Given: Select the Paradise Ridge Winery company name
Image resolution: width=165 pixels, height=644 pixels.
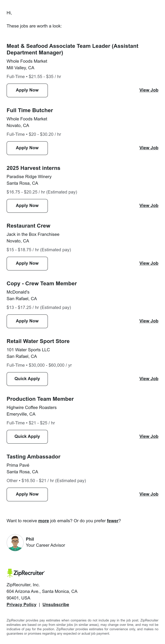Looking at the screenshot, I should pos(29,177).
